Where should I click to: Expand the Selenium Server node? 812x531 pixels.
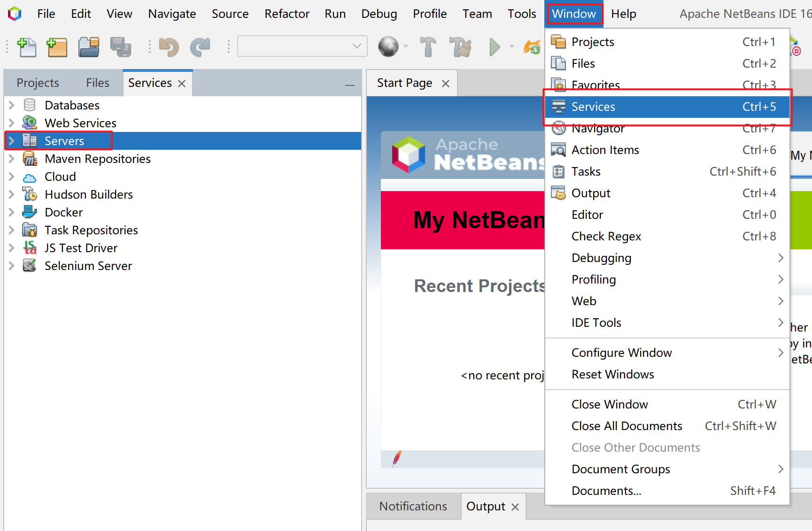point(12,265)
